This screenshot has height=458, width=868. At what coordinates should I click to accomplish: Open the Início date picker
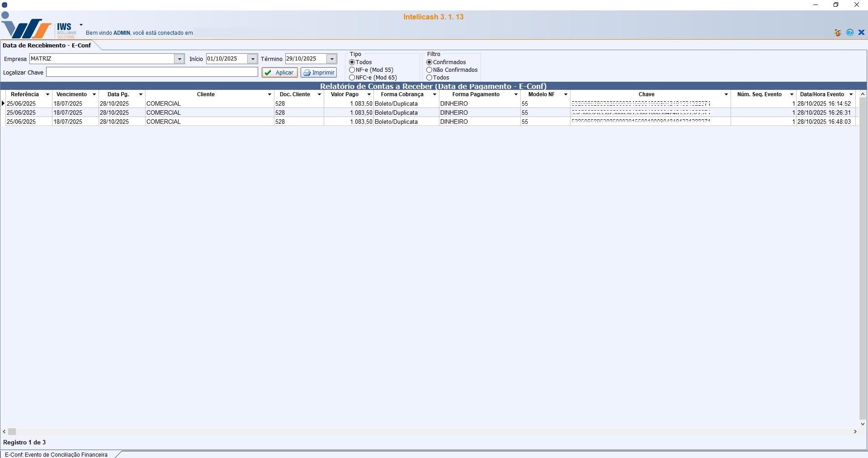coord(253,59)
